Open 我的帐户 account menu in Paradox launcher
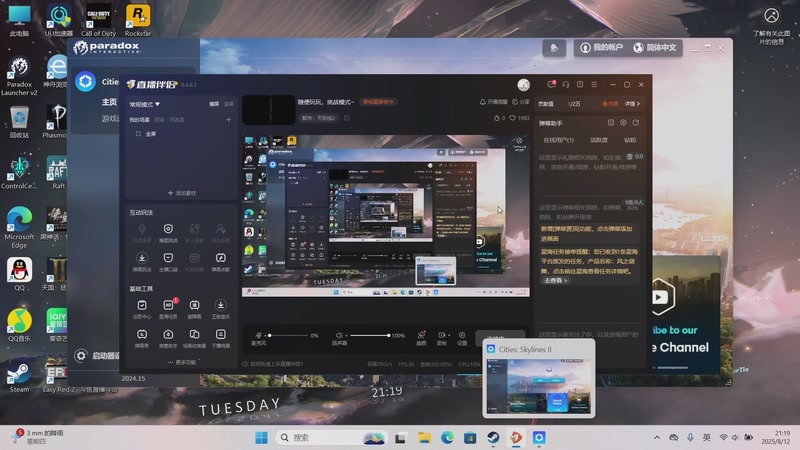Viewport: 800px width, 450px height. pos(602,47)
